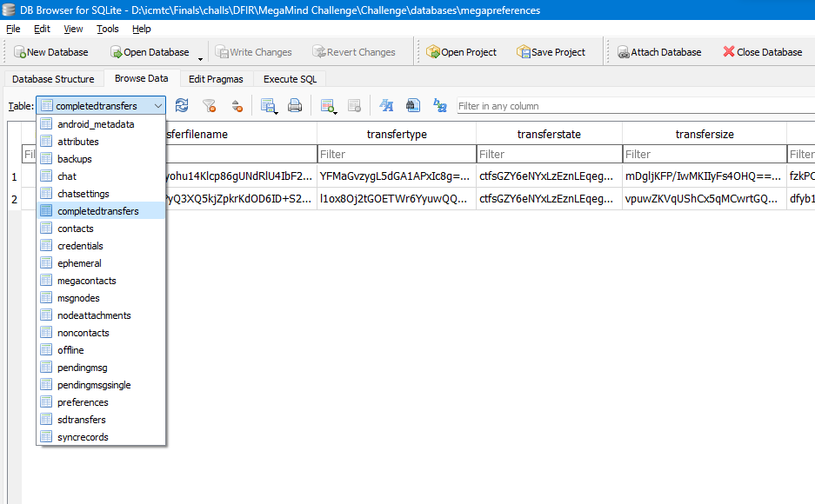815x504 pixels.
Task: Open the View menu
Action: (x=73, y=29)
